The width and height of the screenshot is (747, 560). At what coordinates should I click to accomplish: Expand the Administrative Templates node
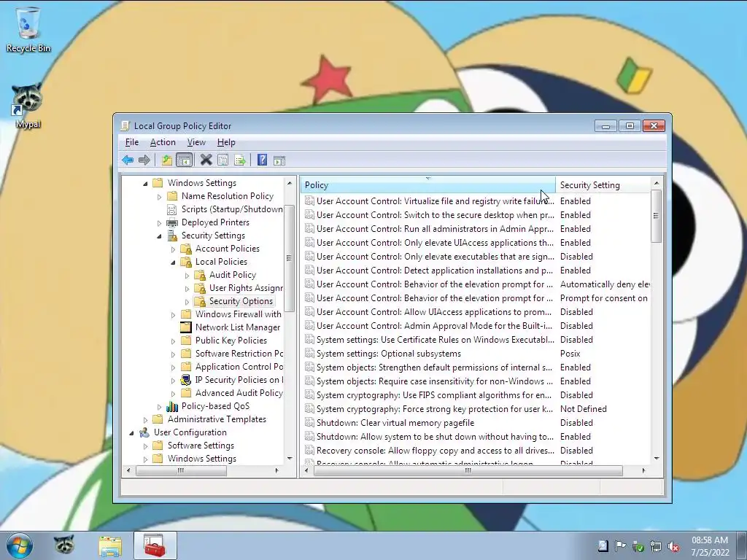145,419
